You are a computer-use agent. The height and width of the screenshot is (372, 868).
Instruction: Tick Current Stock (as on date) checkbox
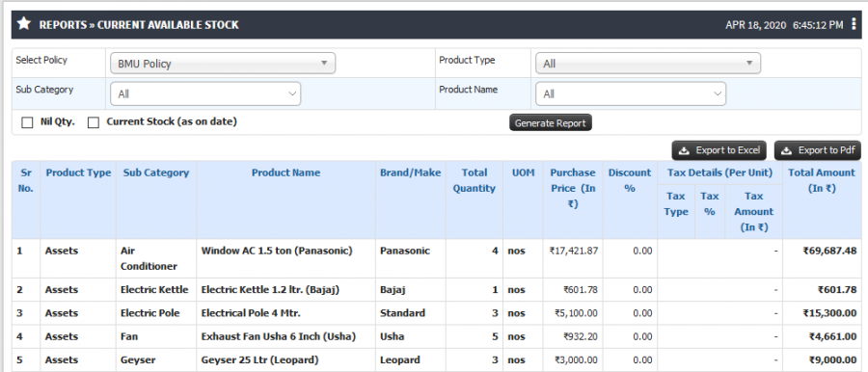pyautogui.click(x=94, y=123)
